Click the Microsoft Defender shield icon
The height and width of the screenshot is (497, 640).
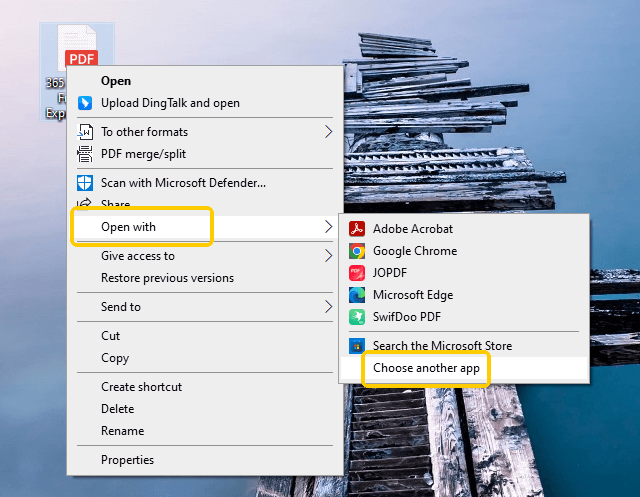pos(85,182)
